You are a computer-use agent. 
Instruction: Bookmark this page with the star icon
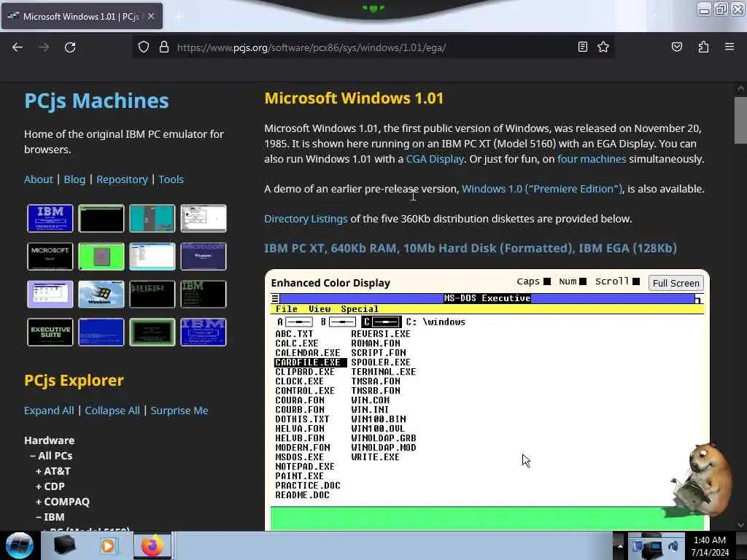[603, 47]
